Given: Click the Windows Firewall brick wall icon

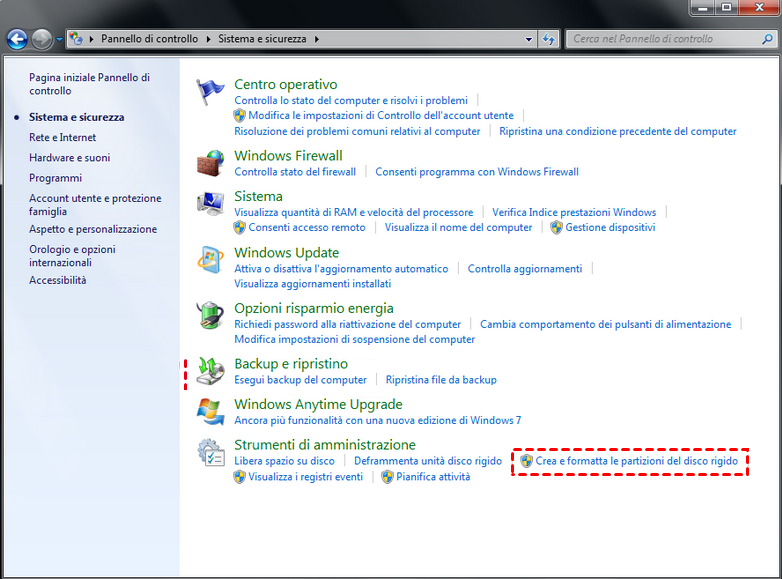Looking at the screenshot, I should pos(210,163).
